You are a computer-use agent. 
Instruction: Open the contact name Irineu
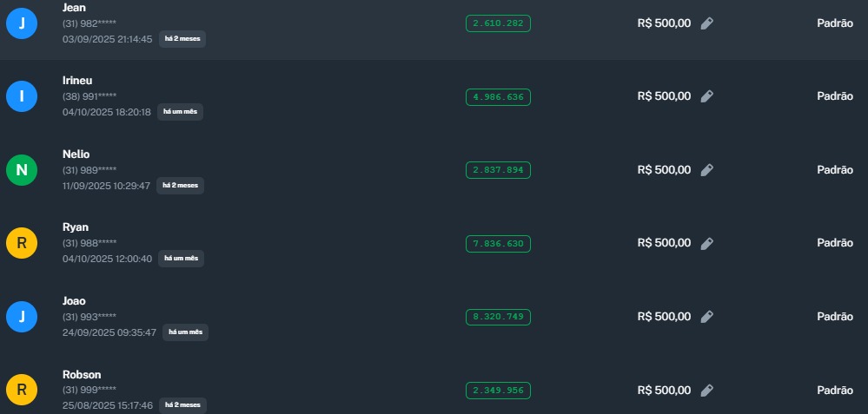pyautogui.click(x=76, y=81)
